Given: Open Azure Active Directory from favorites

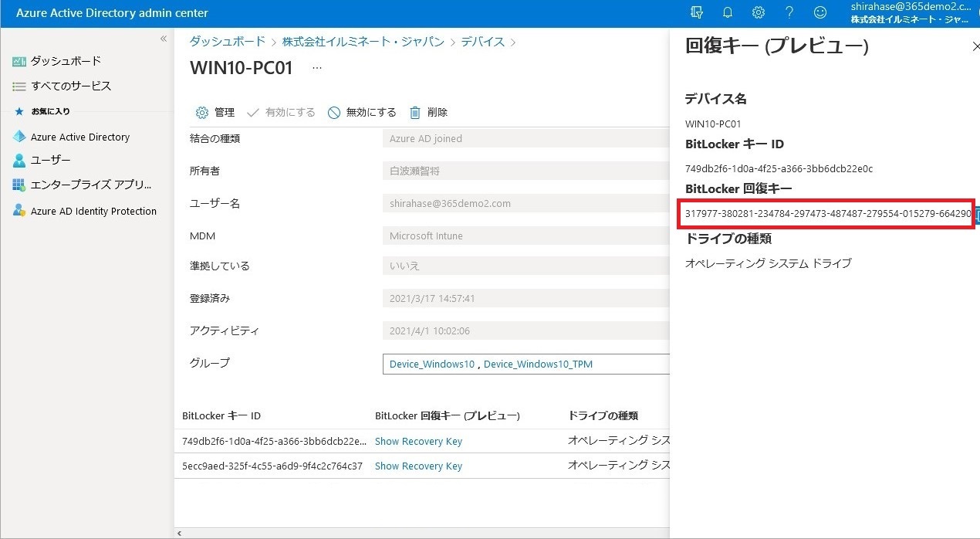Looking at the screenshot, I should point(80,137).
